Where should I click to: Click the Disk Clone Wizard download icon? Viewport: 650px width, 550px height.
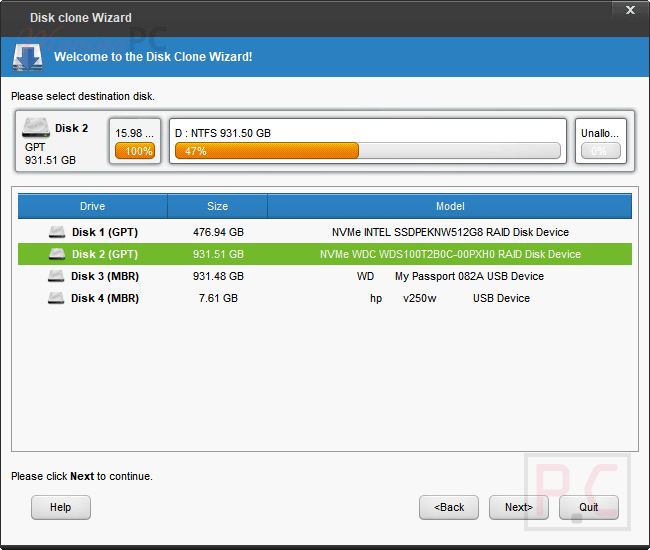(27, 57)
